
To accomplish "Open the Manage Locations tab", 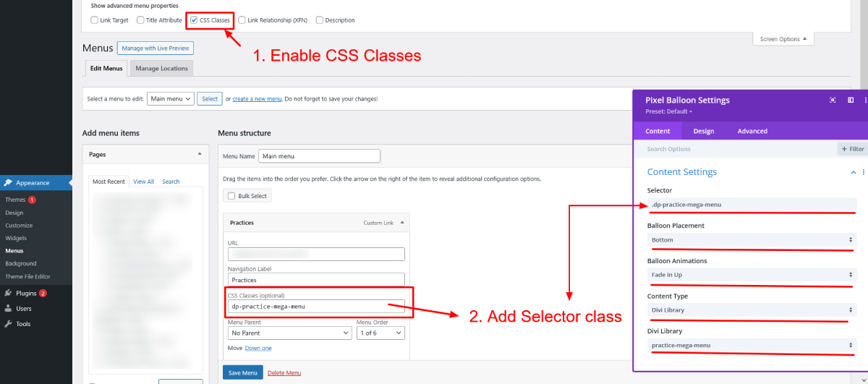I will tap(161, 69).
